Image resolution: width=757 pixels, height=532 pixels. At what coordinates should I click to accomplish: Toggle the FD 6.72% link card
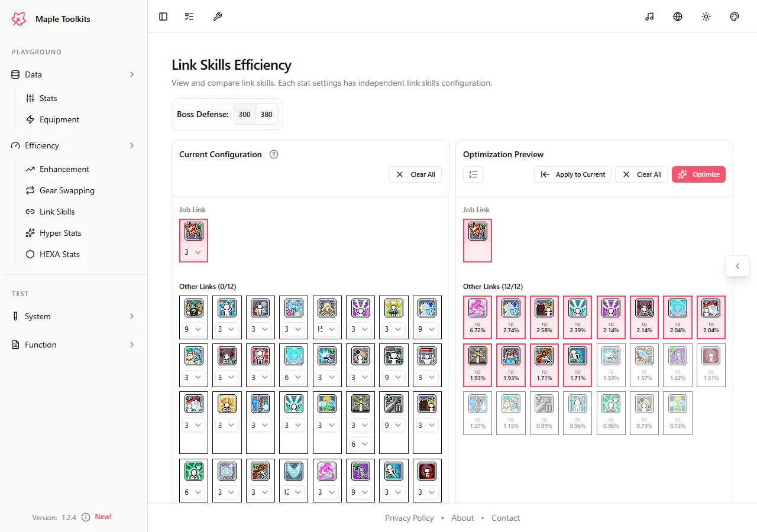tap(478, 317)
